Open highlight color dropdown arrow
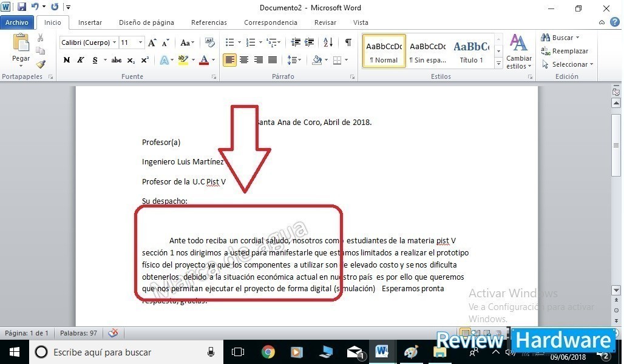The image size is (624, 364). coord(193,60)
